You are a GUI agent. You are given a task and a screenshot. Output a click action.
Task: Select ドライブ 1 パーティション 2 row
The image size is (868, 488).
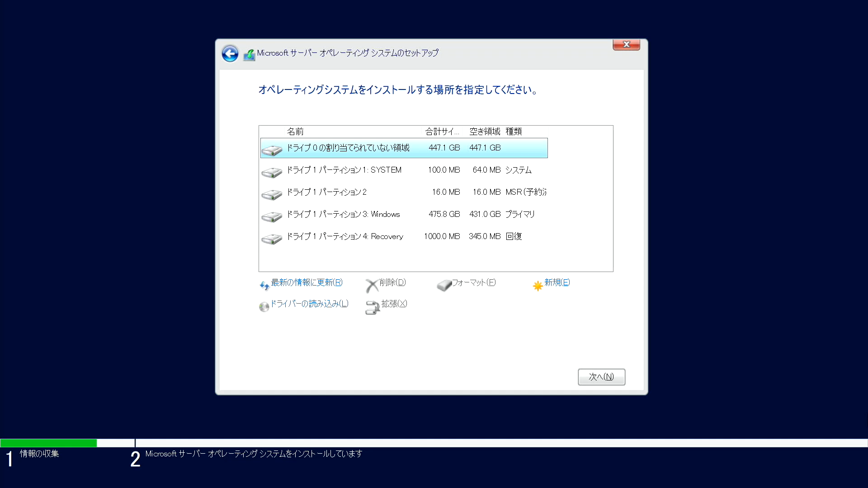[x=404, y=192]
